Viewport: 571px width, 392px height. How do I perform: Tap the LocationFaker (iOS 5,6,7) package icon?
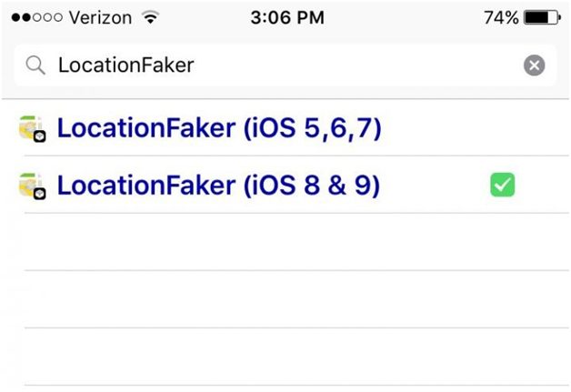pyautogui.click(x=32, y=129)
